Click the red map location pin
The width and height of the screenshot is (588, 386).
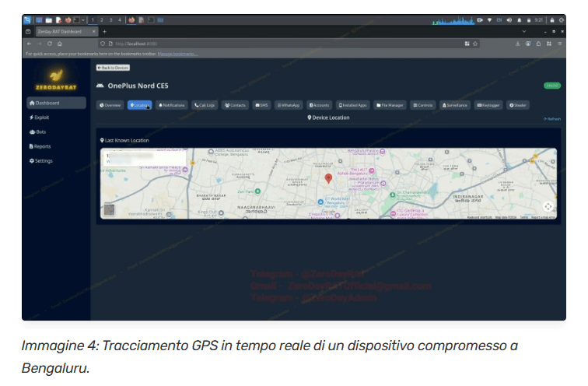click(328, 179)
